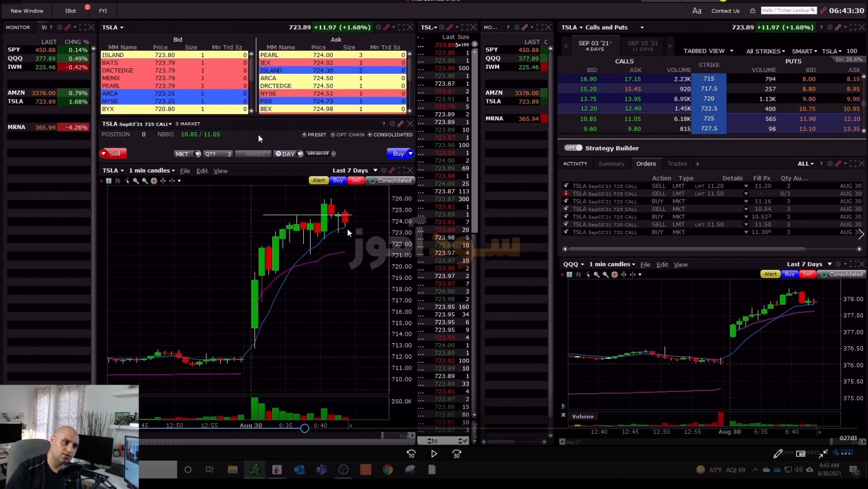Launch Google Chrome from the taskbar
The height and width of the screenshot is (489, 868).
(x=387, y=470)
